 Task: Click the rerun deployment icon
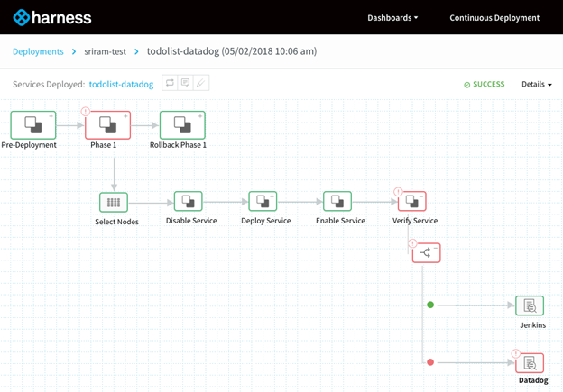click(x=170, y=83)
